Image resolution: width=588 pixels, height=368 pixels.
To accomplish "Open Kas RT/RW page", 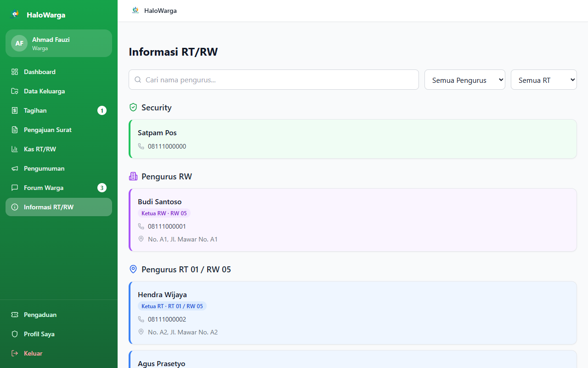I will pos(59,149).
